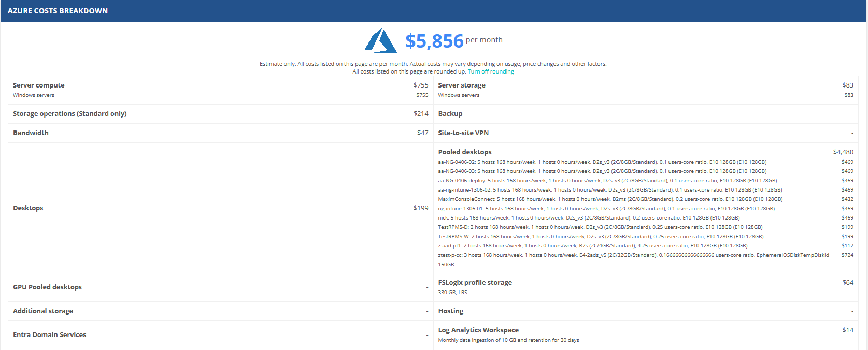Click the Azure logo icon
This screenshot has width=868, height=350.
click(381, 40)
